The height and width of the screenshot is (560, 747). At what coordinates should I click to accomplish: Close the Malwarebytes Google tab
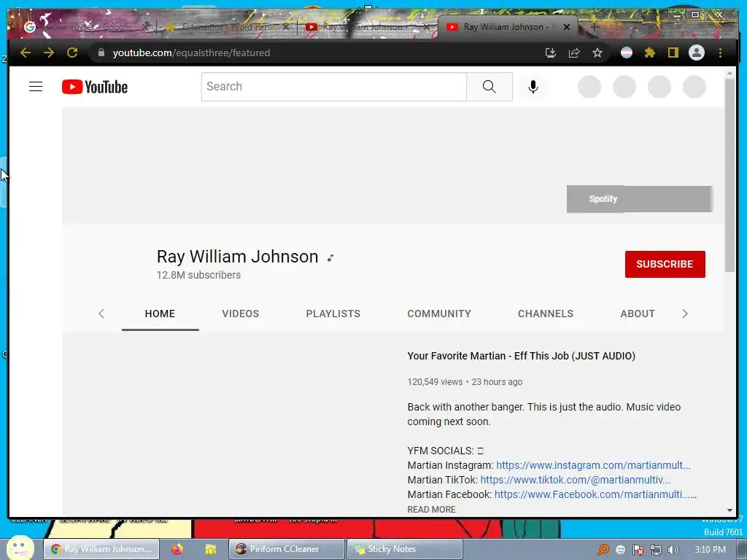(x=145, y=27)
